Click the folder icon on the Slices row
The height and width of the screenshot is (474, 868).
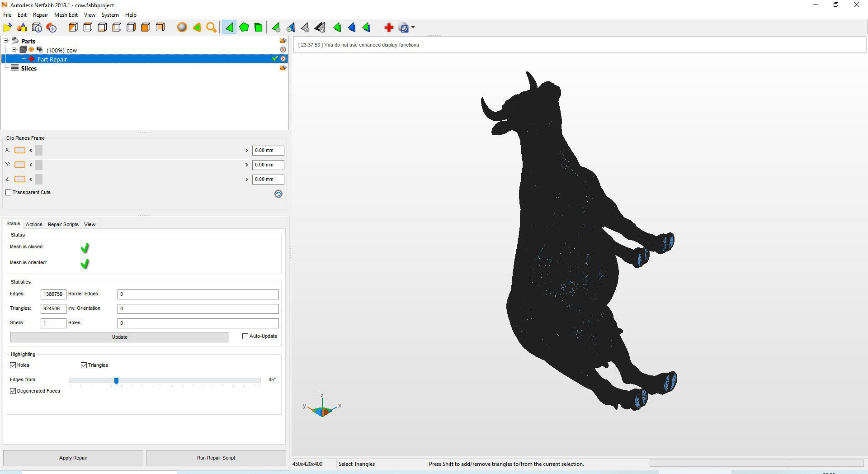coord(283,68)
